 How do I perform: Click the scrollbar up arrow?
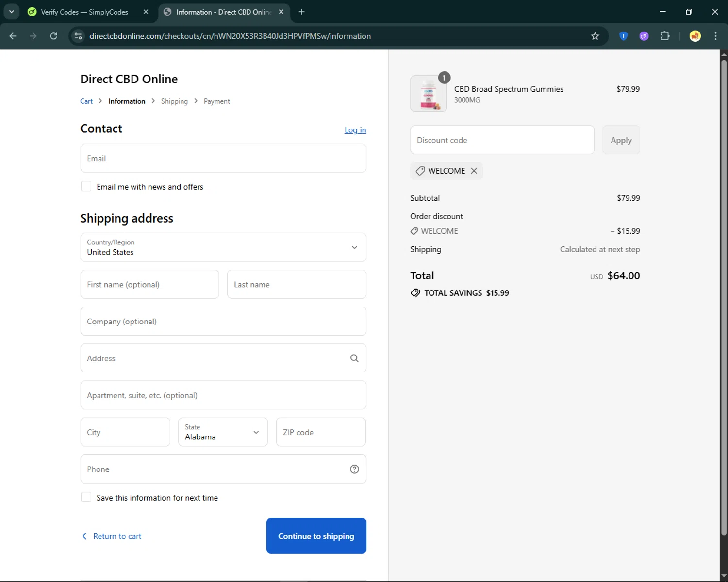click(724, 54)
